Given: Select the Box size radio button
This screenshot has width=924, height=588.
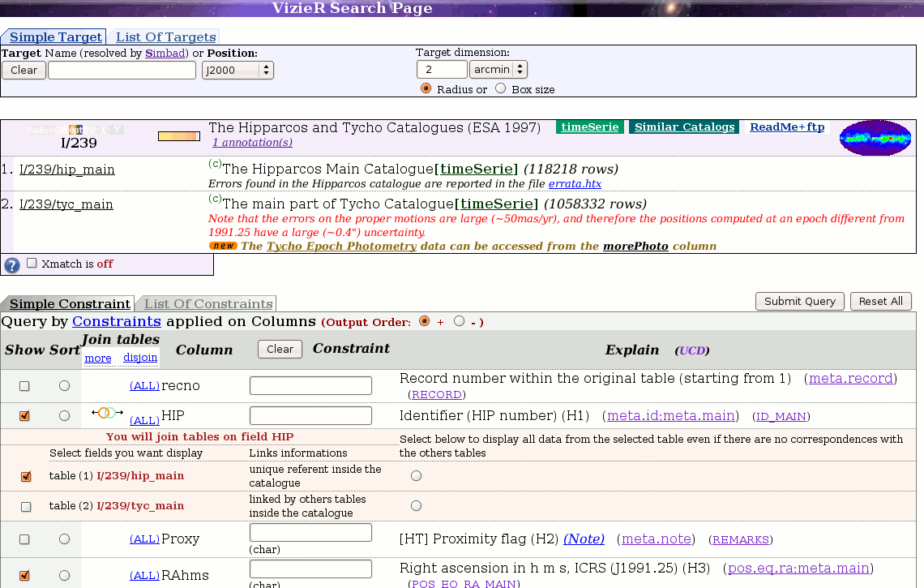Looking at the screenshot, I should click(x=501, y=89).
